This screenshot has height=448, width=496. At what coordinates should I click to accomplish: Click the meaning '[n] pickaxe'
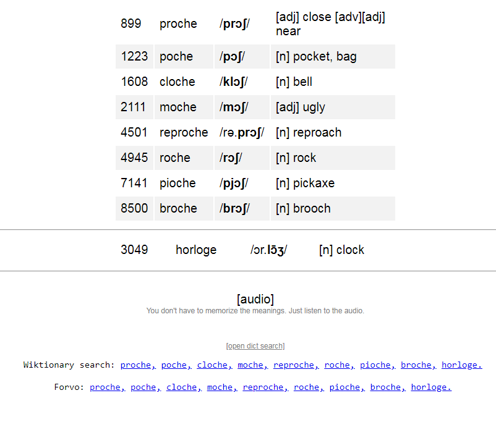click(x=305, y=183)
